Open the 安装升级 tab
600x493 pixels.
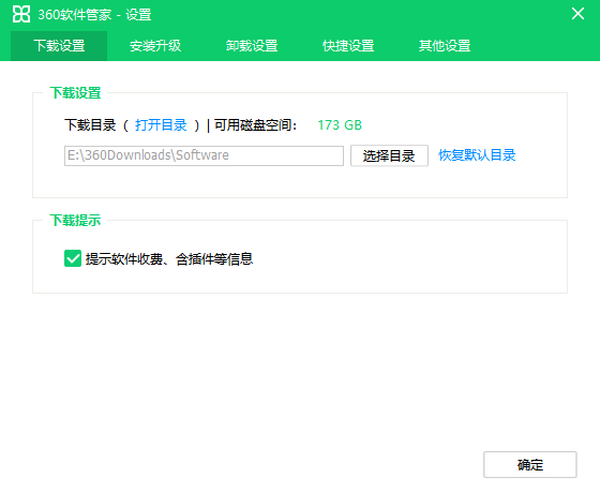[x=155, y=46]
